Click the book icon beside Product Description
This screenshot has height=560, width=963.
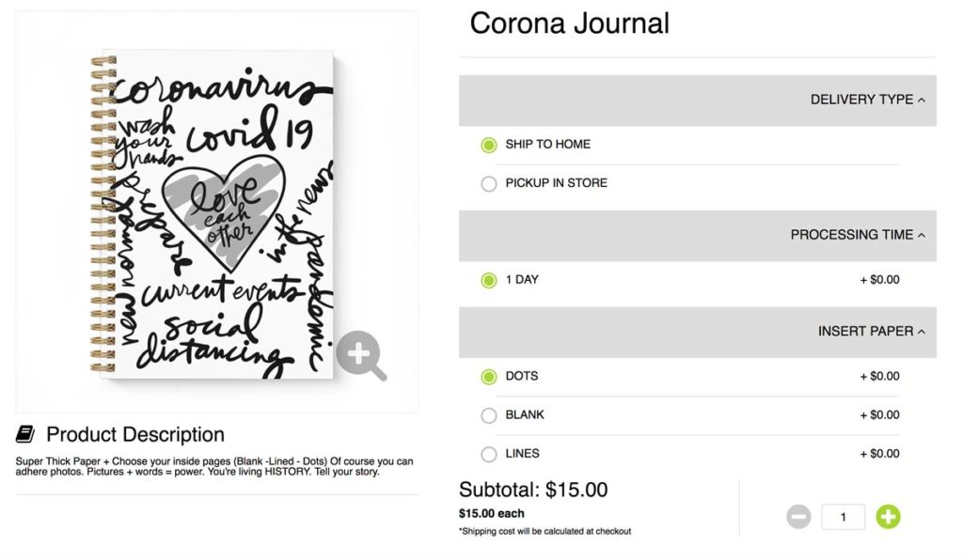click(25, 434)
